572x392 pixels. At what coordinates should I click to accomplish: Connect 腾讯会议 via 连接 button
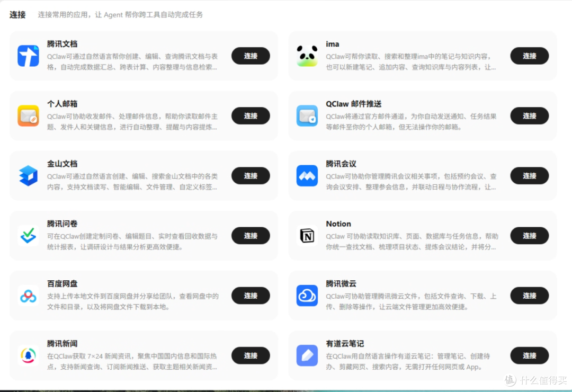(x=529, y=175)
